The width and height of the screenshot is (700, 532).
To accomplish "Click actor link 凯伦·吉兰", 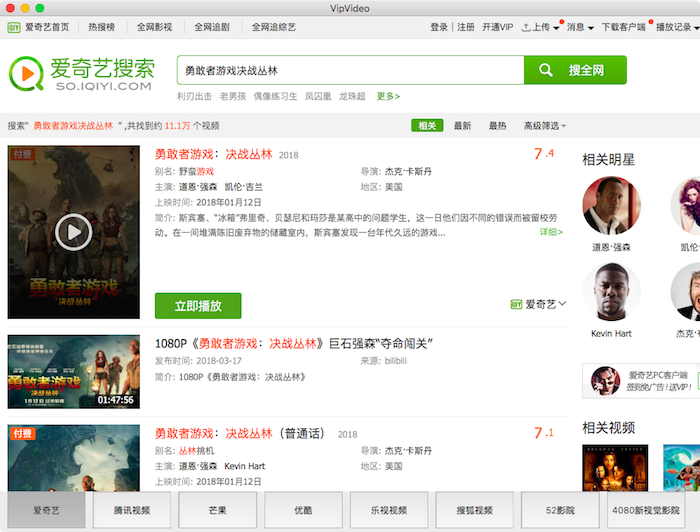I will (243, 187).
